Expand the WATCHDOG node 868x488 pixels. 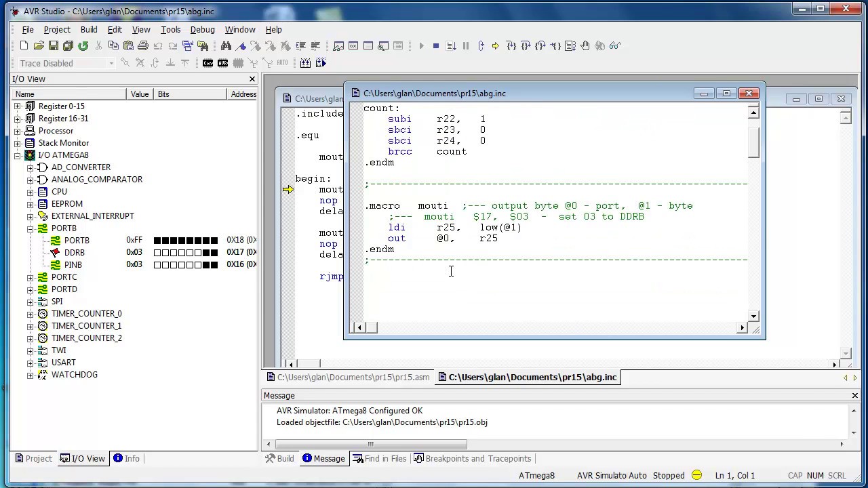point(31,375)
